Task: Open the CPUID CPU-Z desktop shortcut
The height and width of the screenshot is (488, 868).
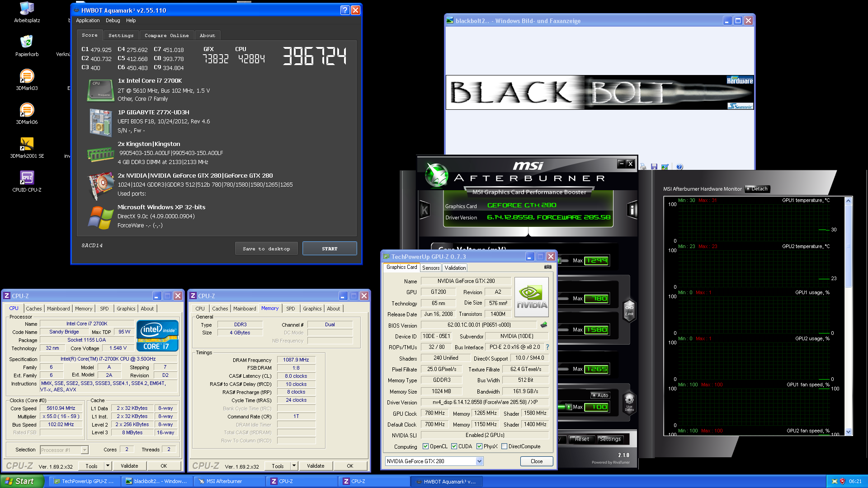Action: pos(27,182)
